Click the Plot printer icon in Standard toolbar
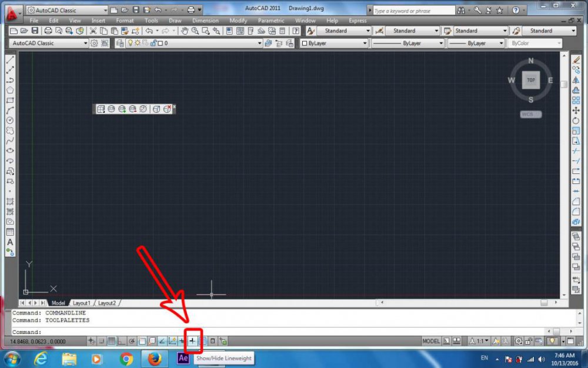This screenshot has width=588, height=368. point(49,31)
